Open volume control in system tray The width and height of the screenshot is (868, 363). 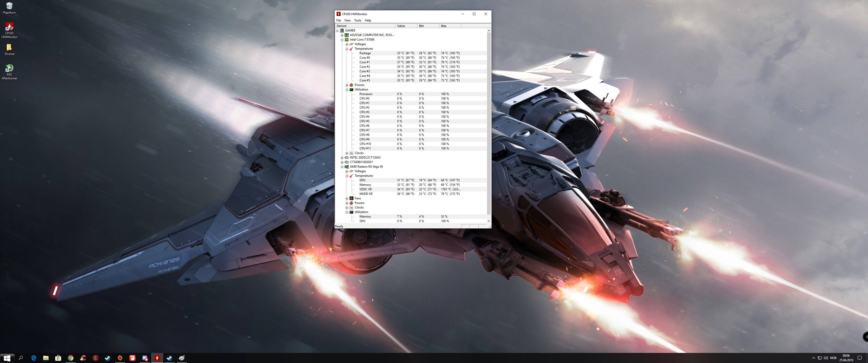click(x=826, y=358)
